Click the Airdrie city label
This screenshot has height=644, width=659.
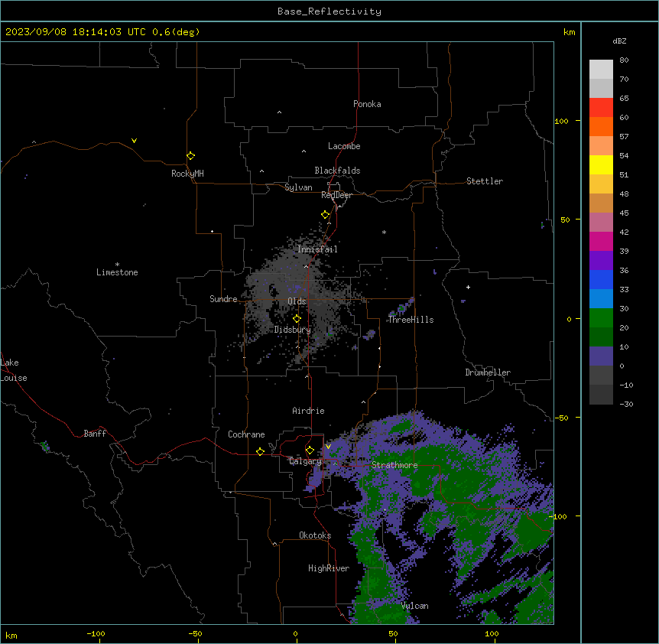pos(308,411)
